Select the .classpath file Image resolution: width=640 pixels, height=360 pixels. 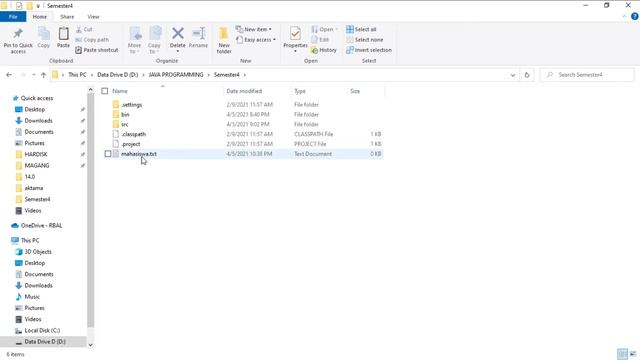(133, 134)
